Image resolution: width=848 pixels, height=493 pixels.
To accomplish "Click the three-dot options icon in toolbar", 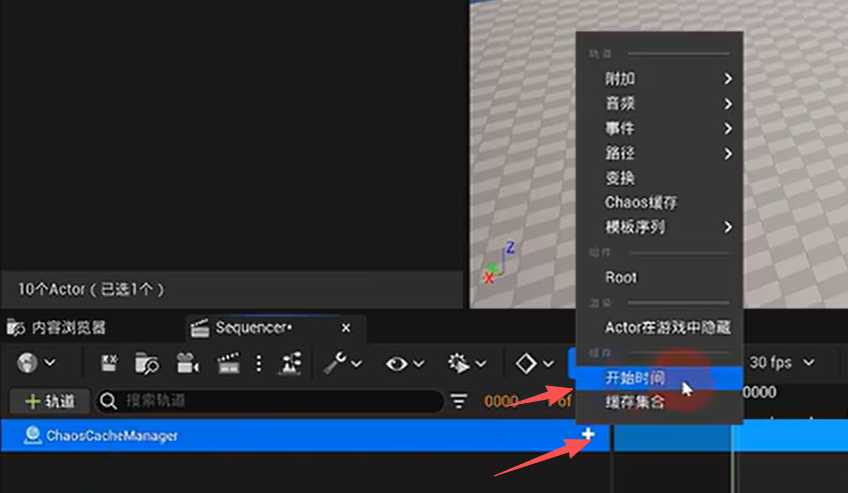I will pyautogui.click(x=259, y=363).
